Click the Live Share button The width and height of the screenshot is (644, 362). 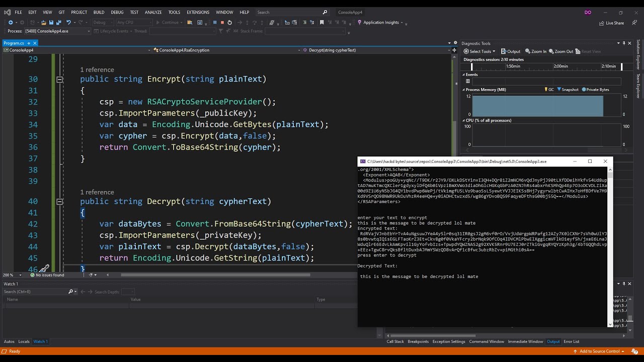611,23
